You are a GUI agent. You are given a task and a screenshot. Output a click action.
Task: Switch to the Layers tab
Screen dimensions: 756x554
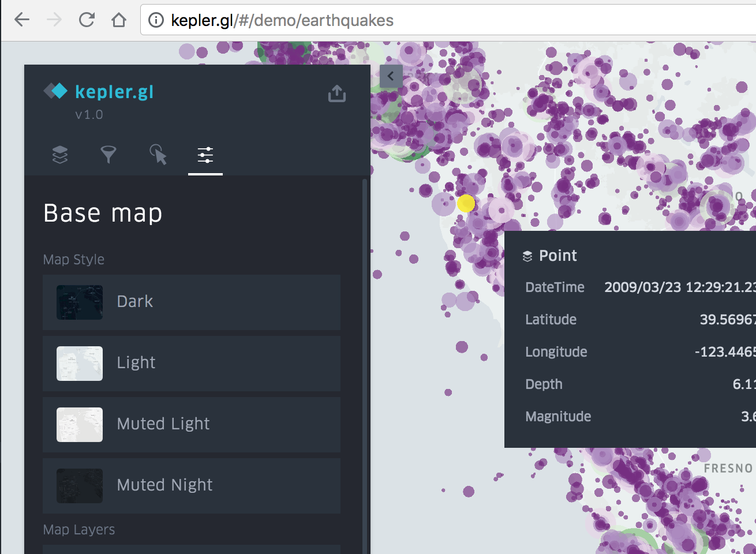(60, 155)
